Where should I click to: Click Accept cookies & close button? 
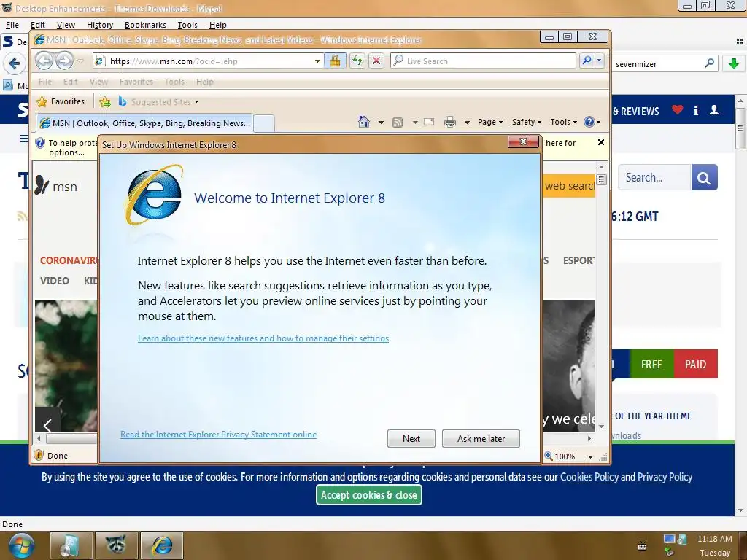tap(368, 495)
